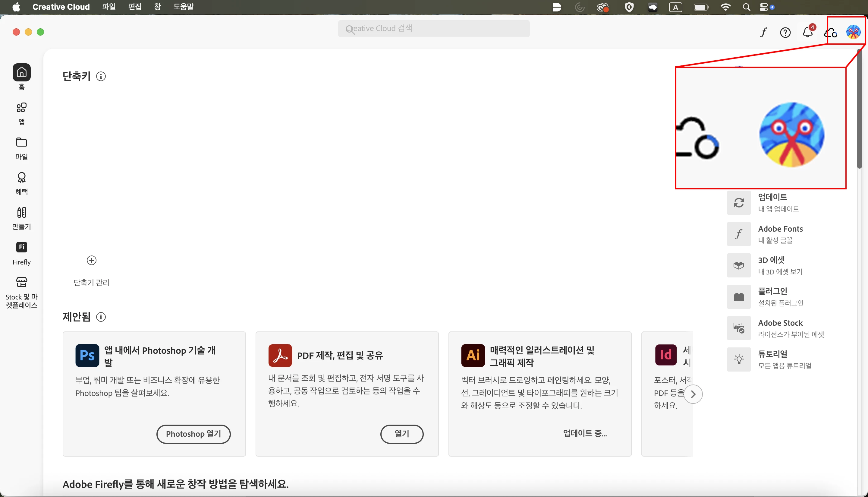Open the Files (파일) sidebar section
868x497 pixels.
21,142
